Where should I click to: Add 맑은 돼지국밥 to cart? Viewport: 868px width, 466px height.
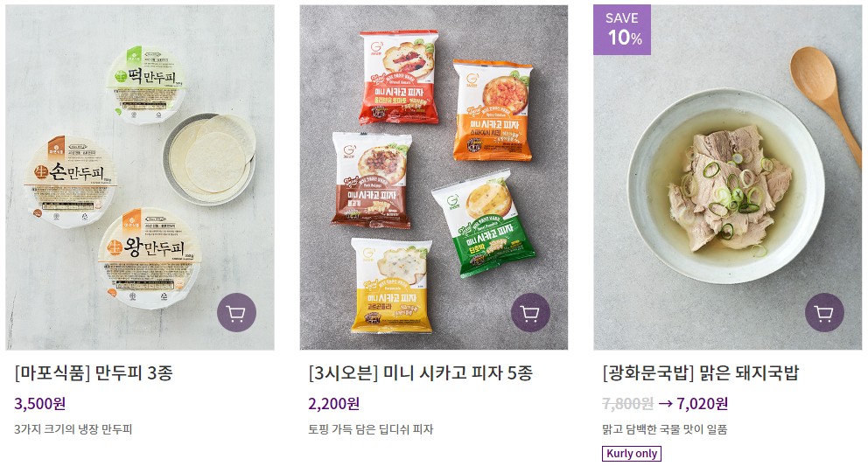824,313
